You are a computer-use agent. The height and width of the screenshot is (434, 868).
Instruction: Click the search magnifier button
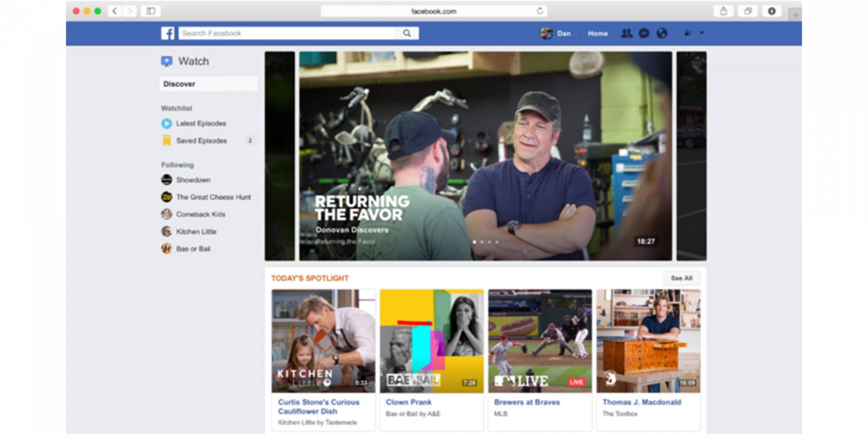point(407,33)
